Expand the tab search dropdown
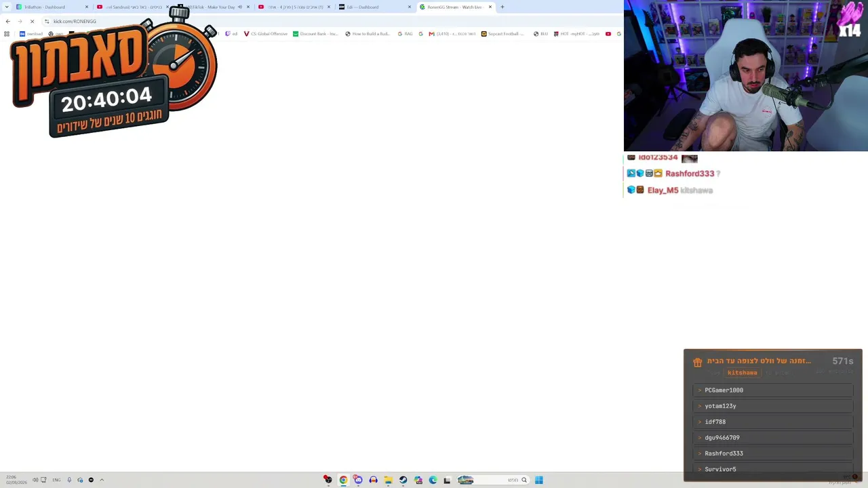Screen dimensions: 868x488 7,7
